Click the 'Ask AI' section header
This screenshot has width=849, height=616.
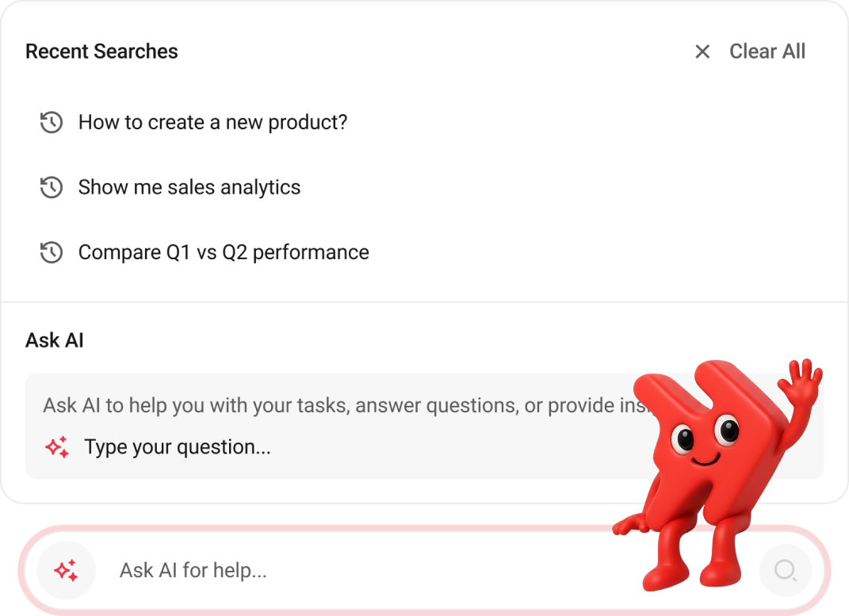click(x=54, y=340)
